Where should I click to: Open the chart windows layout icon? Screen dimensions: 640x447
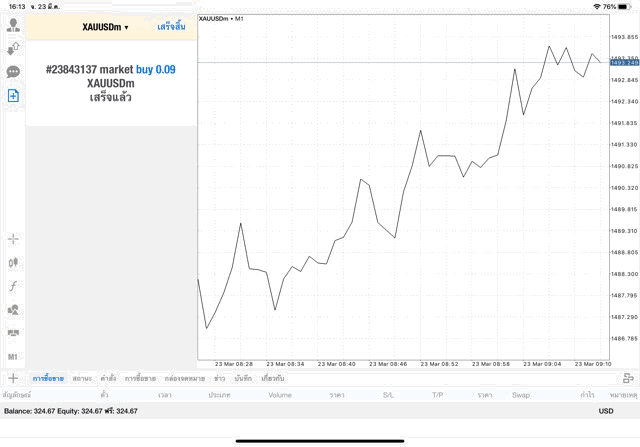coord(14,334)
